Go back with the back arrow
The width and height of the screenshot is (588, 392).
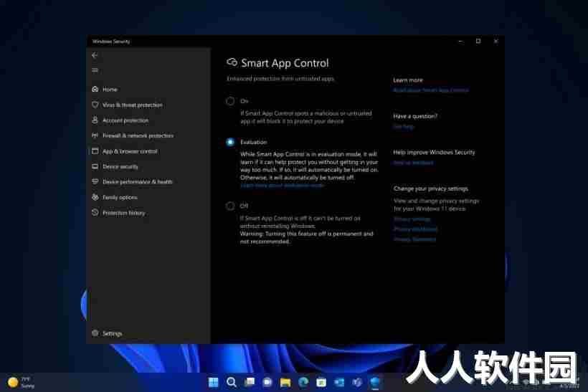(x=95, y=55)
